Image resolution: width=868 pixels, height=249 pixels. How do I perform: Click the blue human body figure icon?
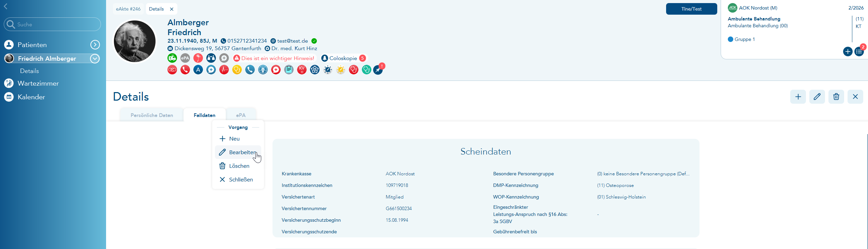tap(263, 70)
